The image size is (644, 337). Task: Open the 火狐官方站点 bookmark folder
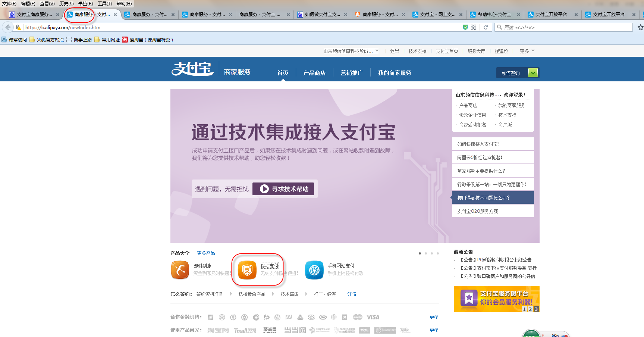(x=47, y=40)
